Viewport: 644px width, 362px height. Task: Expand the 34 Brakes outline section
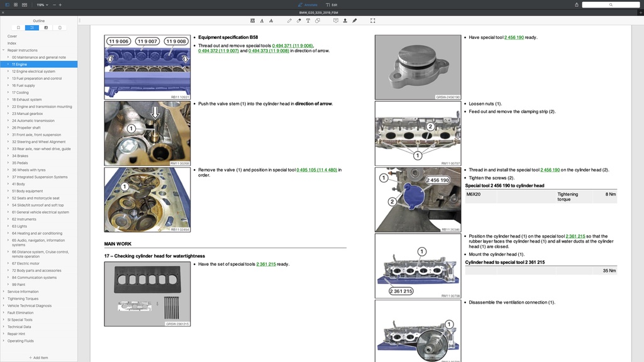click(x=8, y=156)
